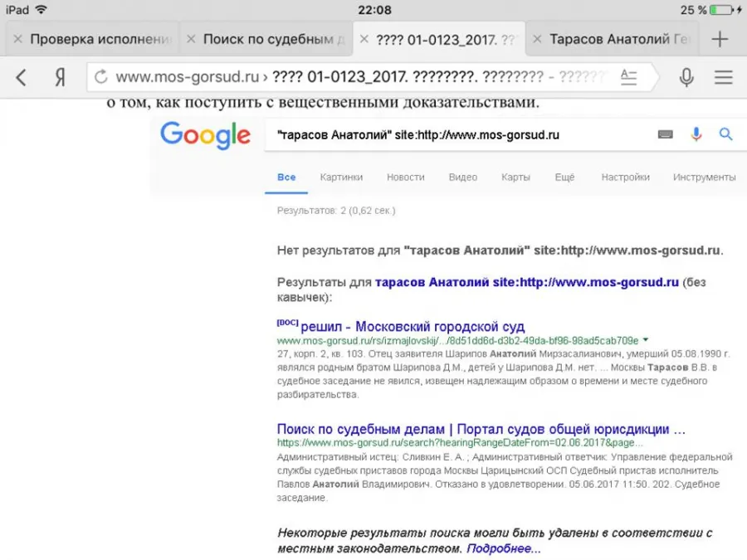Tap the iPad battery indicator
The image size is (747, 560).
pyautogui.click(x=722, y=10)
